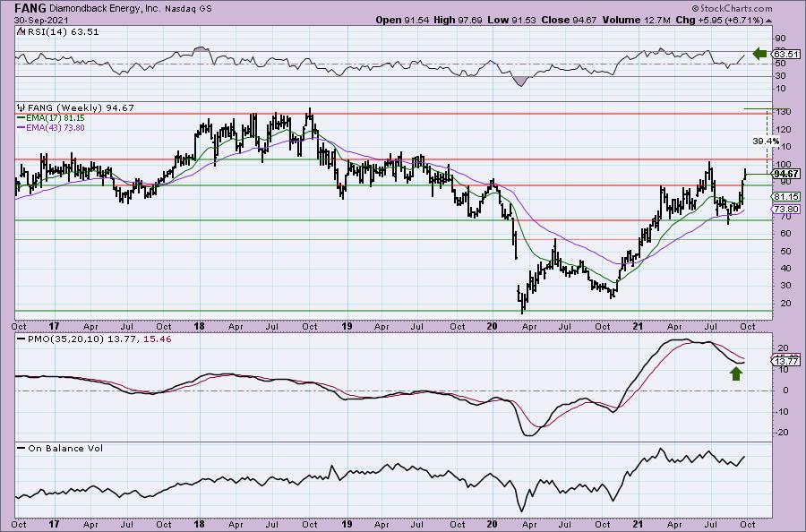Screen dimensions: 806x532
Task: Click the StockCharts.com copyright text
Action: [732, 8]
